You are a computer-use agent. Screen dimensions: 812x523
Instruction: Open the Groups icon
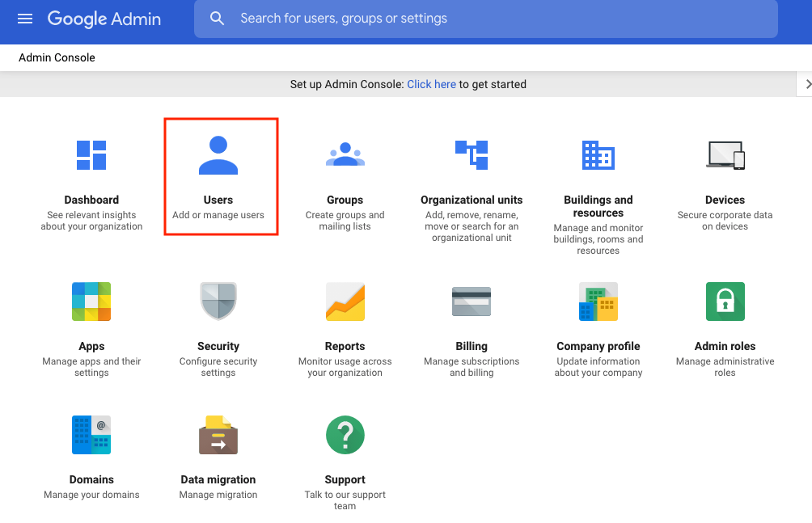tap(345, 154)
